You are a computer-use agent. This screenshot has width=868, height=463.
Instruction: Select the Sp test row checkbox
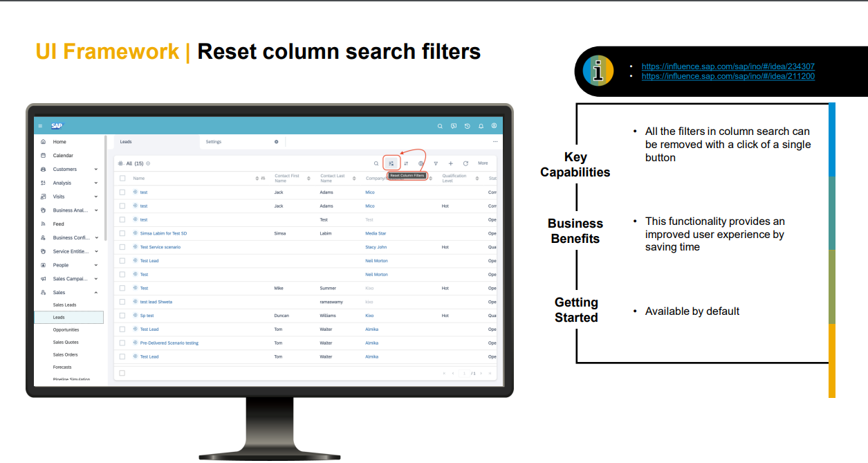[122, 316]
